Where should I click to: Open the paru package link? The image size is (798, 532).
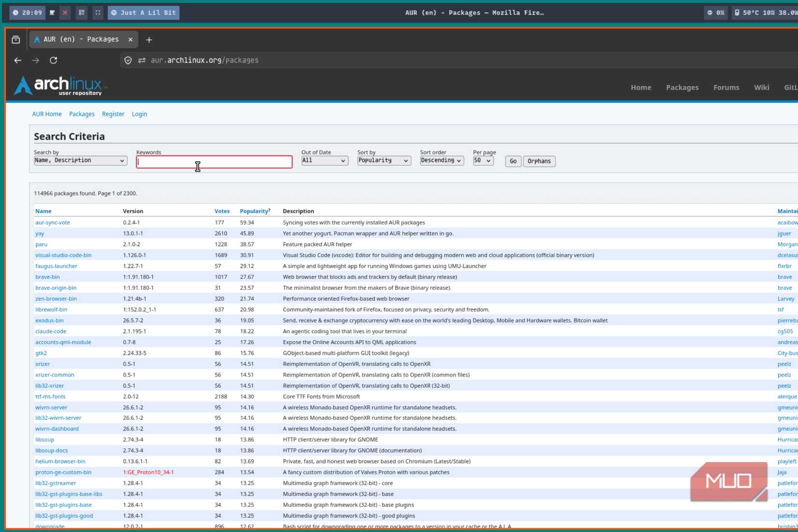click(41, 244)
